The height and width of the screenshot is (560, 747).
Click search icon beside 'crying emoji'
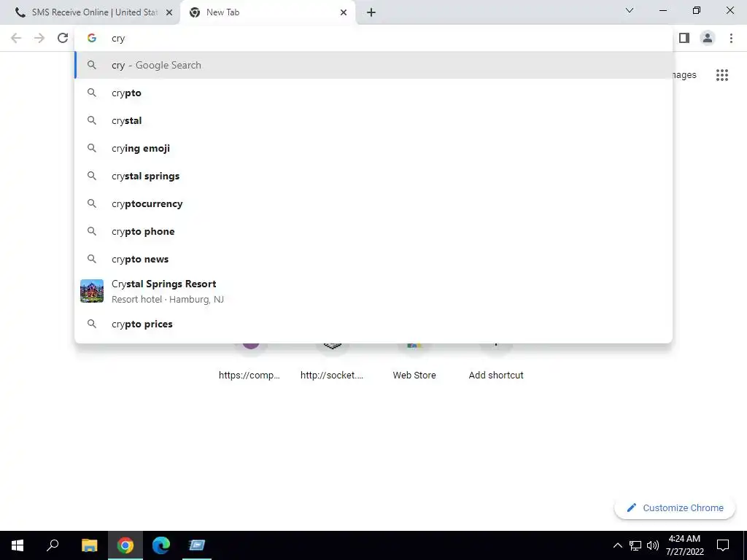point(92,148)
